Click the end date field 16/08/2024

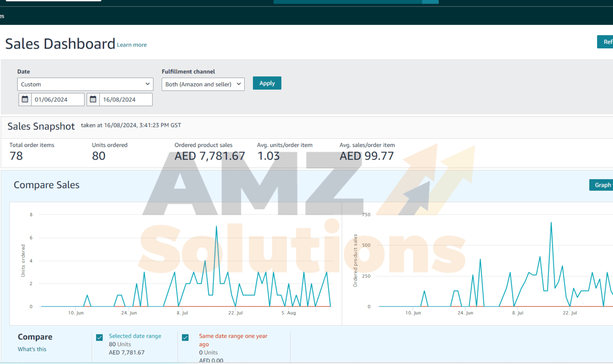click(126, 99)
